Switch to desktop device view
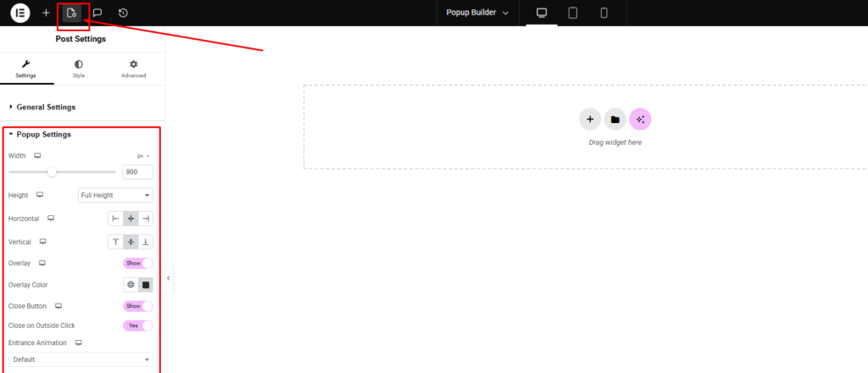This screenshot has height=373, width=868. 542,13
